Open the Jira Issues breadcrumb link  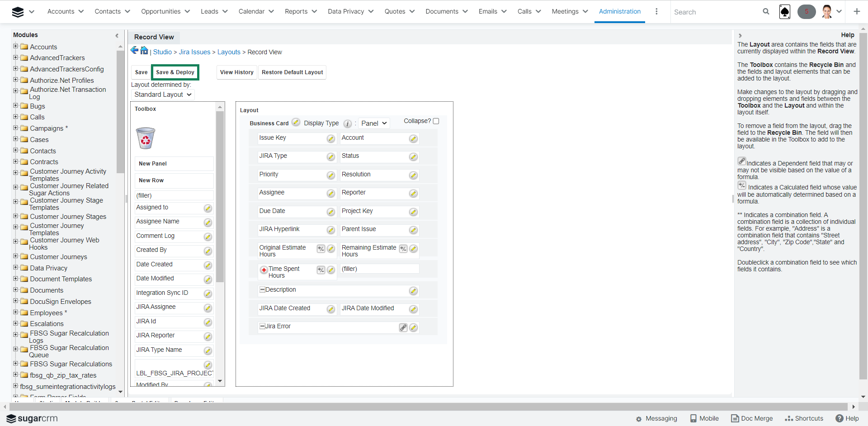click(194, 52)
